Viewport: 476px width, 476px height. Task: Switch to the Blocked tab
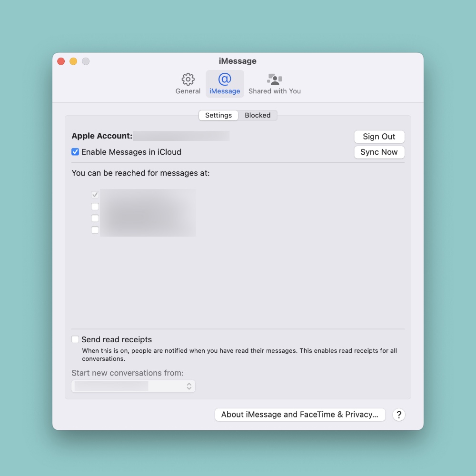258,115
